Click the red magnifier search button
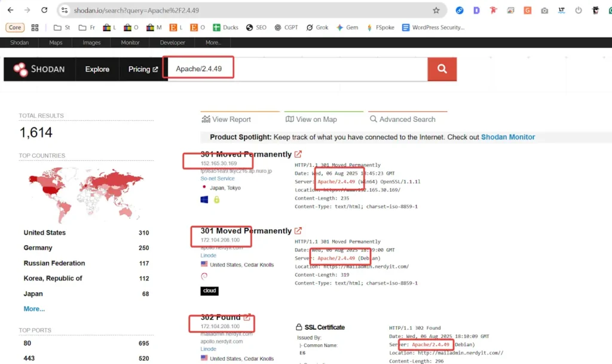Image resolution: width=612 pixels, height=364 pixels. [x=442, y=69]
